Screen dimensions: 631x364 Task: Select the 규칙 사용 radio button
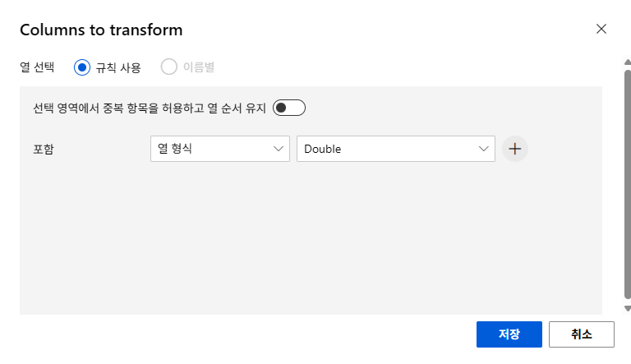81,67
